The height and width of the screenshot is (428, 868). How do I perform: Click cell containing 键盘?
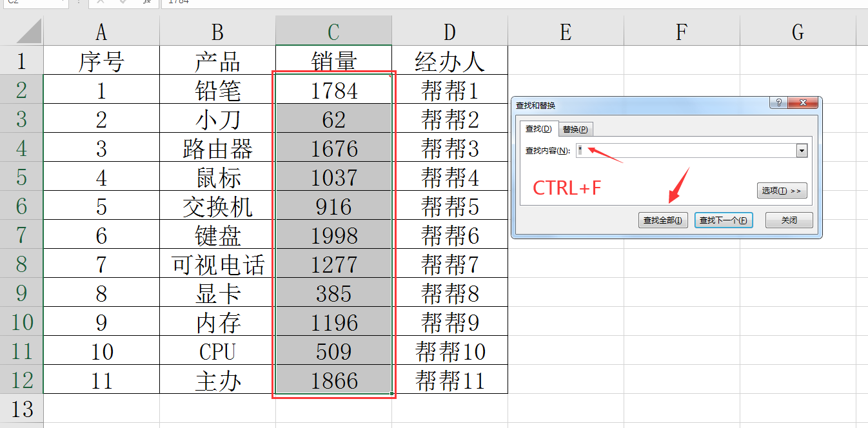click(217, 234)
